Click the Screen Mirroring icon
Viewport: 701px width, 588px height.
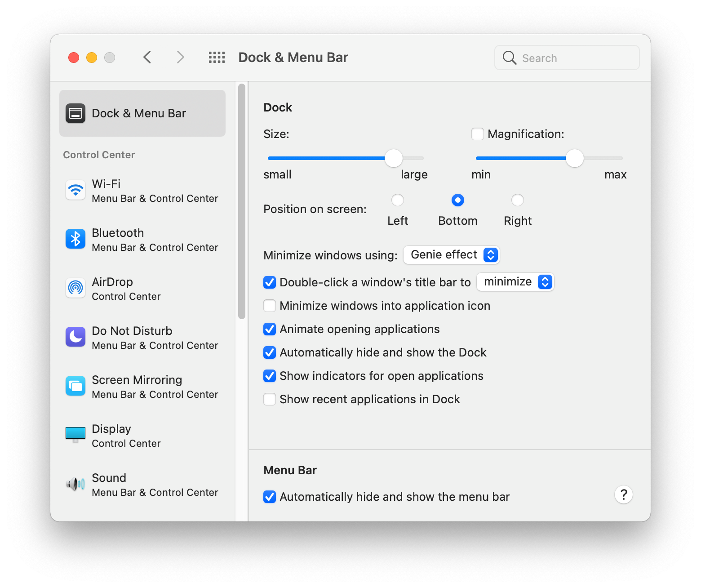(x=75, y=386)
